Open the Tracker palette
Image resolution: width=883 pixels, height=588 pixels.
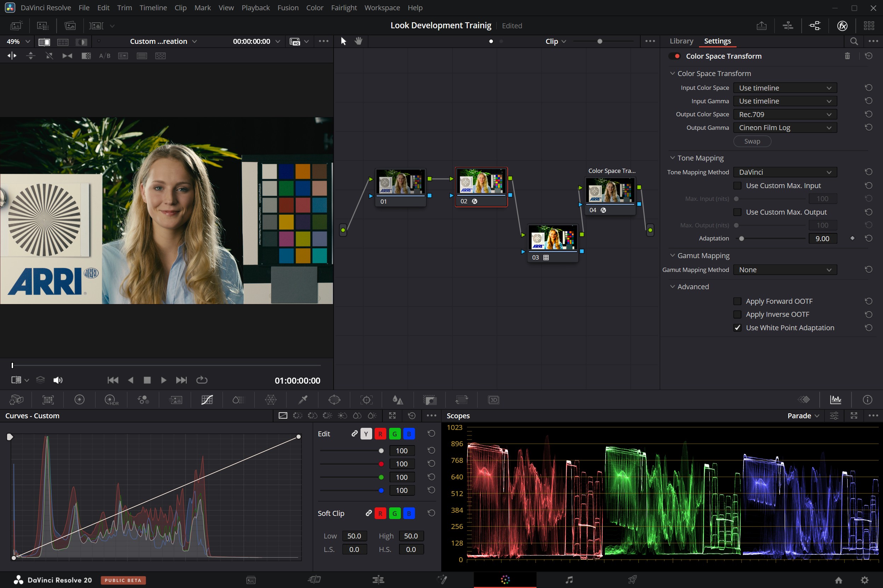(366, 400)
